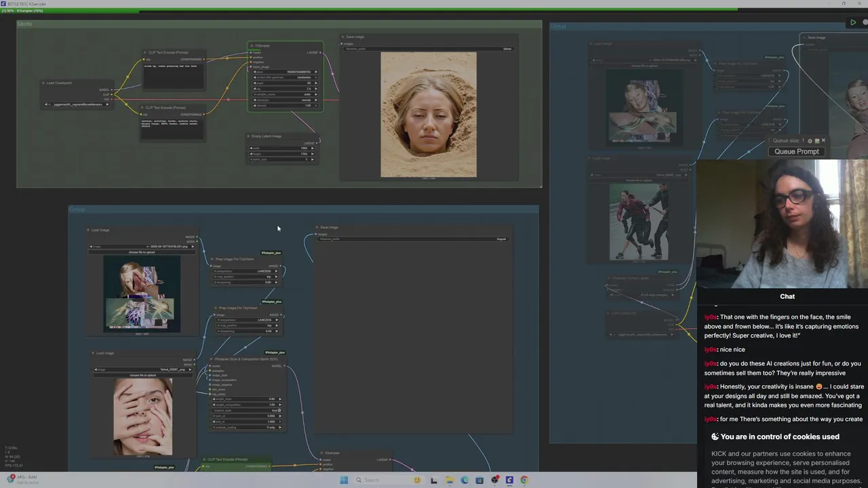Collapse the lower KSampler node dot
The width and height of the screenshot is (868, 488).
(322, 453)
